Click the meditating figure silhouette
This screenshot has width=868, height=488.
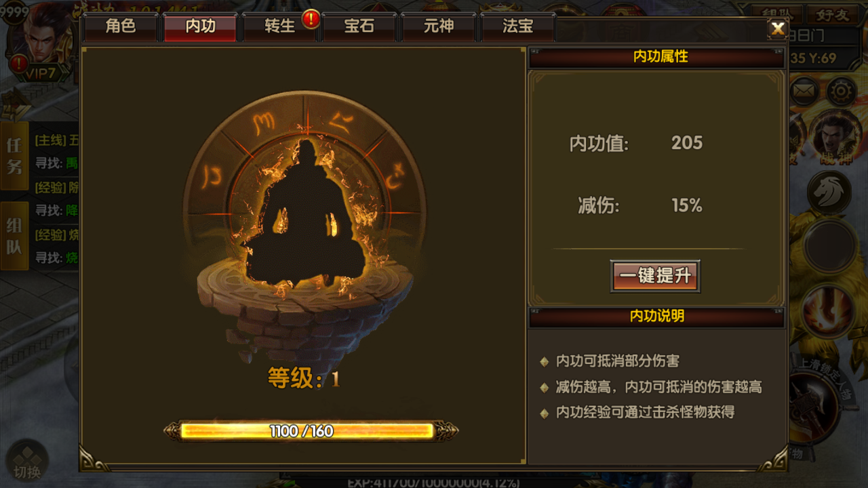tap(303, 213)
